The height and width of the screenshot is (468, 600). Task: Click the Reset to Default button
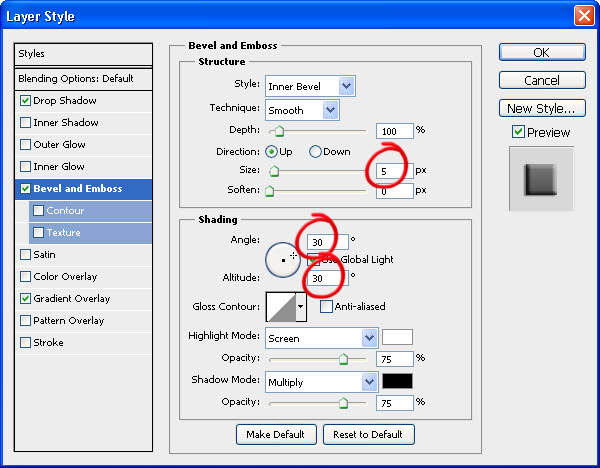(368, 434)
